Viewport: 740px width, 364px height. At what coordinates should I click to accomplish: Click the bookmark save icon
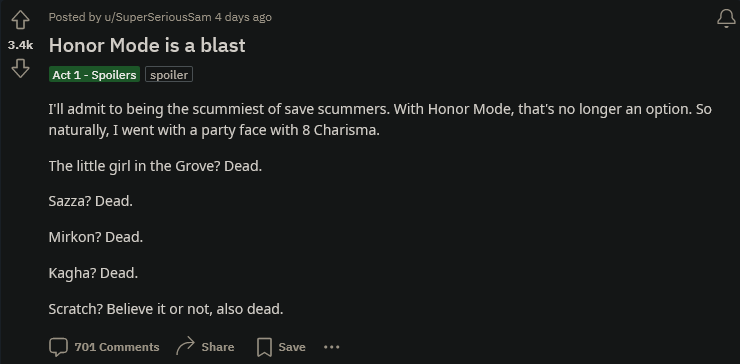click(x=264, y=347)
